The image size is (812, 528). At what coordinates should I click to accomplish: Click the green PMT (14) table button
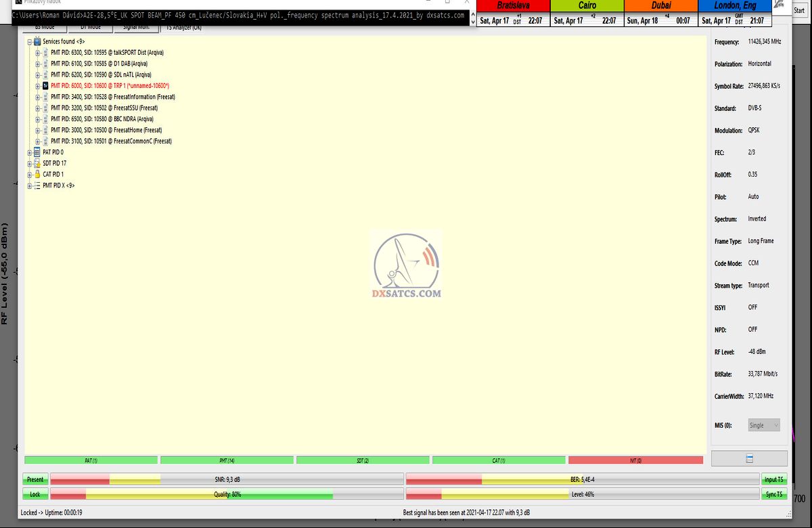click(x=227, y=460)
